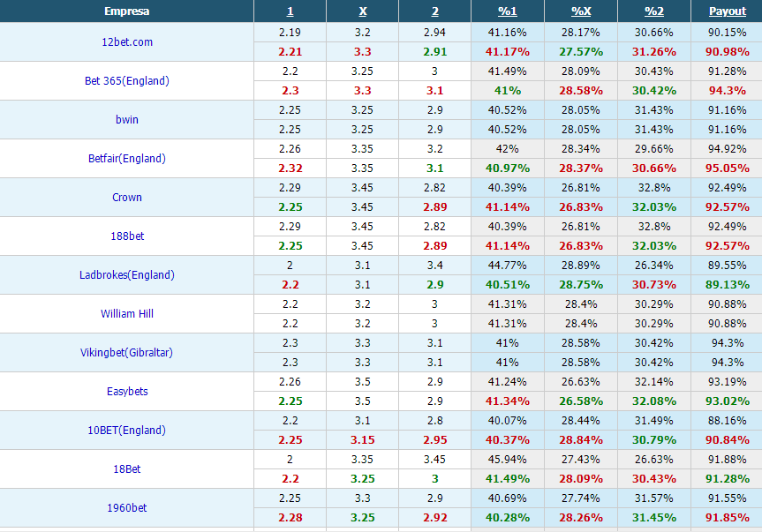Sort by column header X
Image resolution: width=762 pixels, height=532 pixels.
click(x=363, y=11)
